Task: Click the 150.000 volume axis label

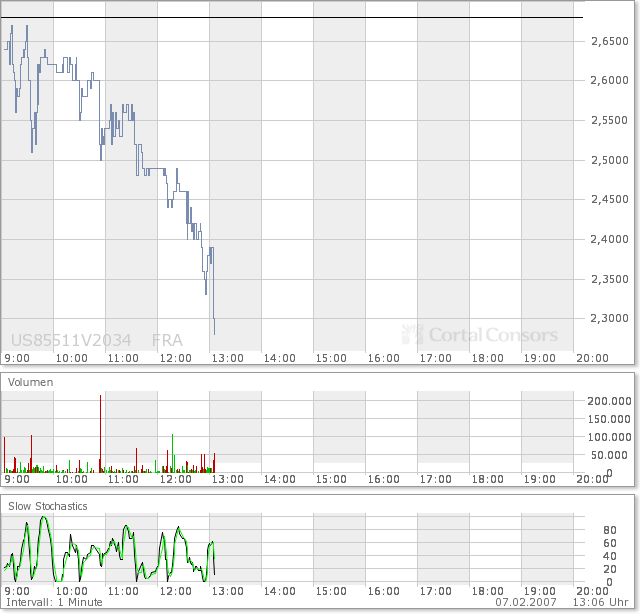Action: coord(609,419)
